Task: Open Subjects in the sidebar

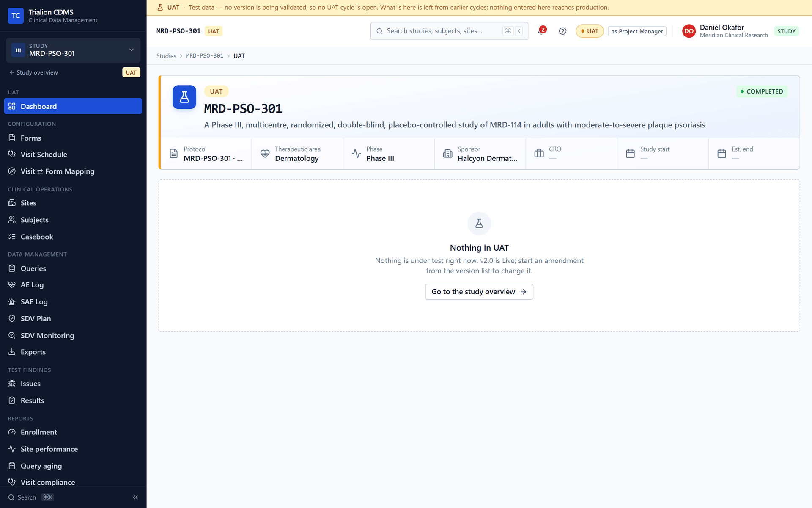Action: click(x=73, y=220)
